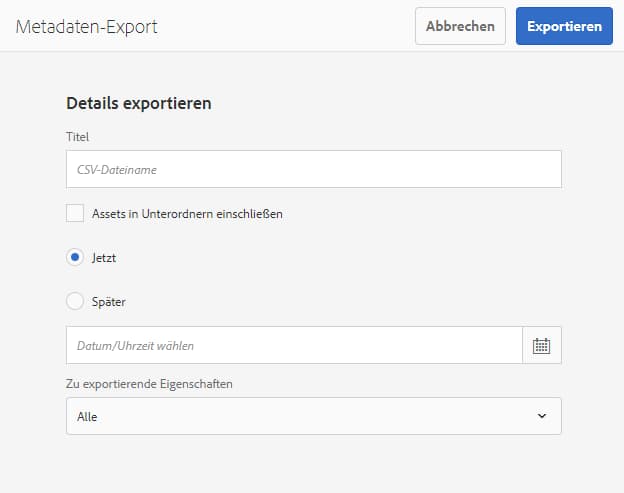Click the Metadaten-Export heading text
This screenshot has width=624, height=493.
tap(86, 27)
